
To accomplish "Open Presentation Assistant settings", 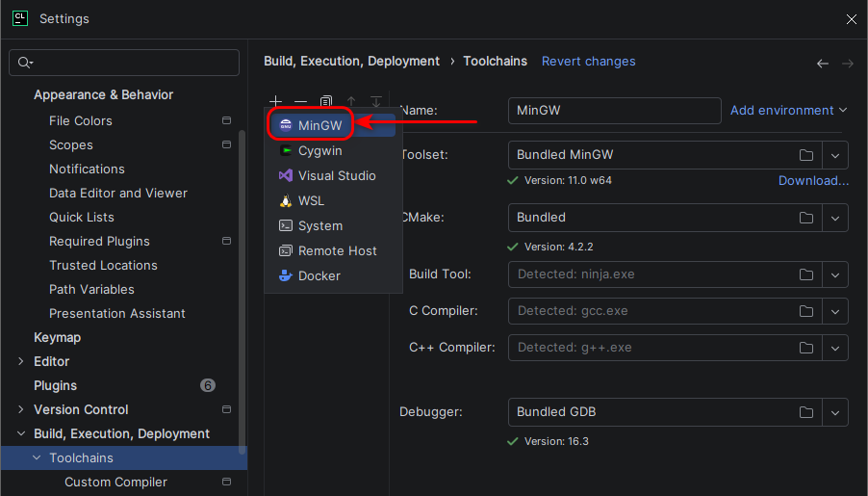I will (x=116, y=314).
